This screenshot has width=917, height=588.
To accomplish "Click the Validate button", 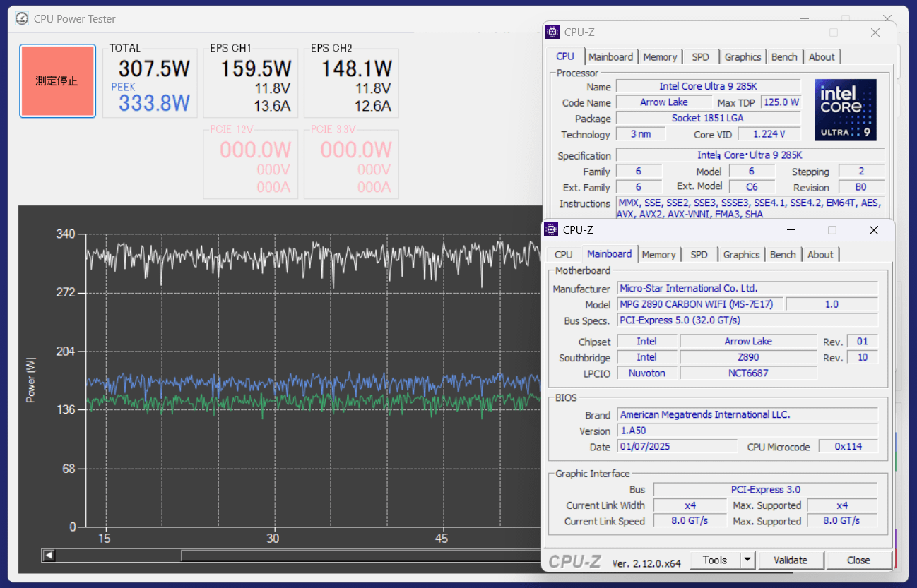I will click(x=791, y=560).
